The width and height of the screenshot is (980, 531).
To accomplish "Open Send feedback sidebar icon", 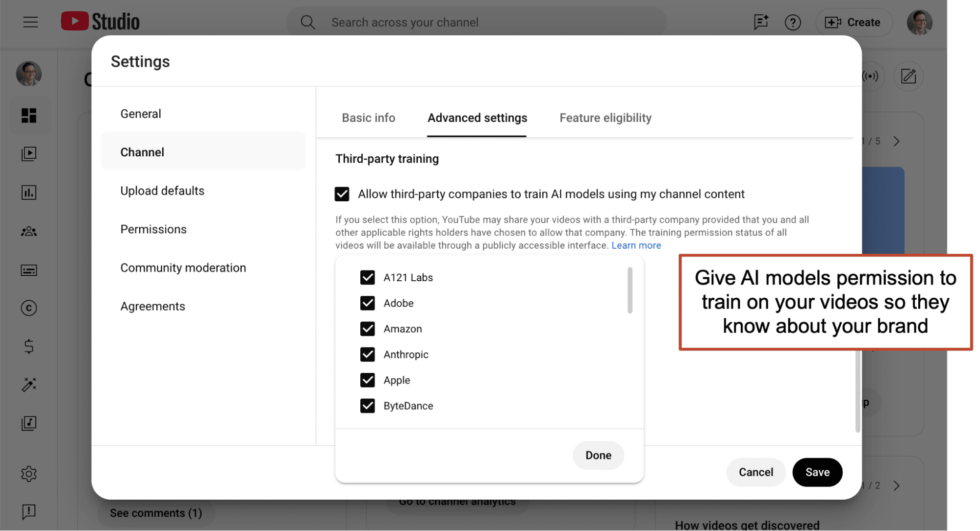I will (29, 512).
